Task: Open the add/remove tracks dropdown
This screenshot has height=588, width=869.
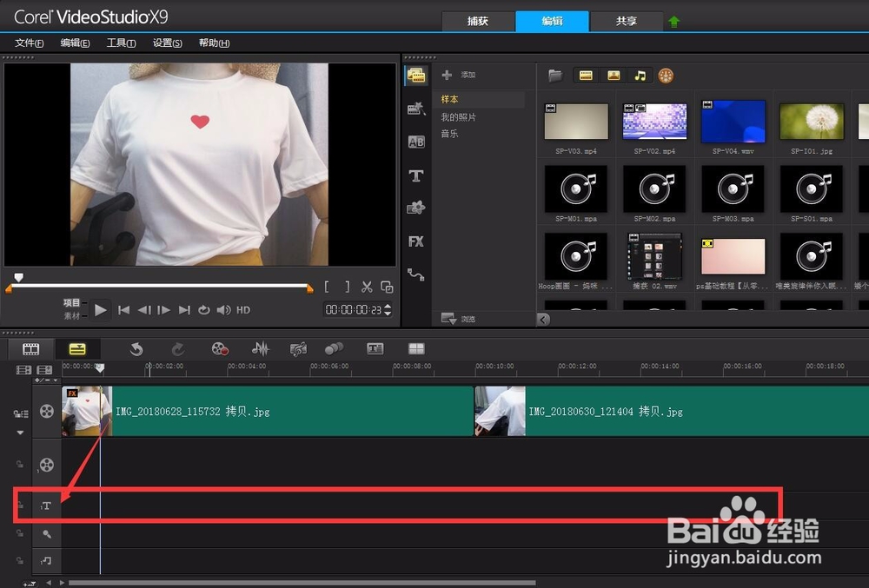Action: pos(46,380)
